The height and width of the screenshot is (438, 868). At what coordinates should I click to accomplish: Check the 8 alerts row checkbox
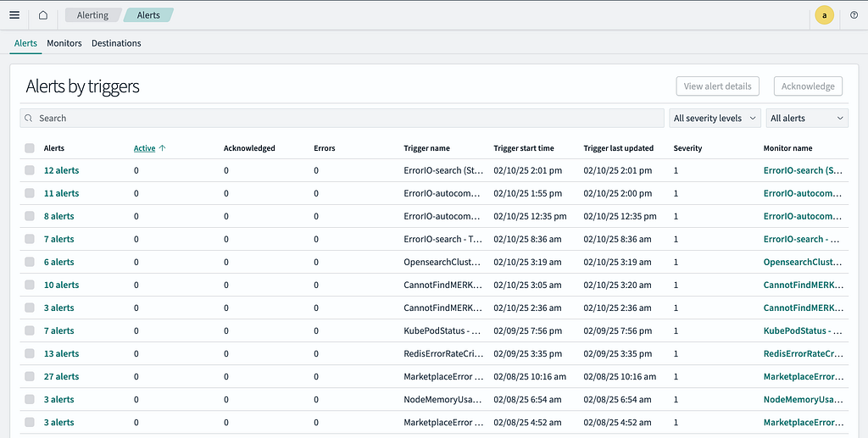[x=30, y=216]
